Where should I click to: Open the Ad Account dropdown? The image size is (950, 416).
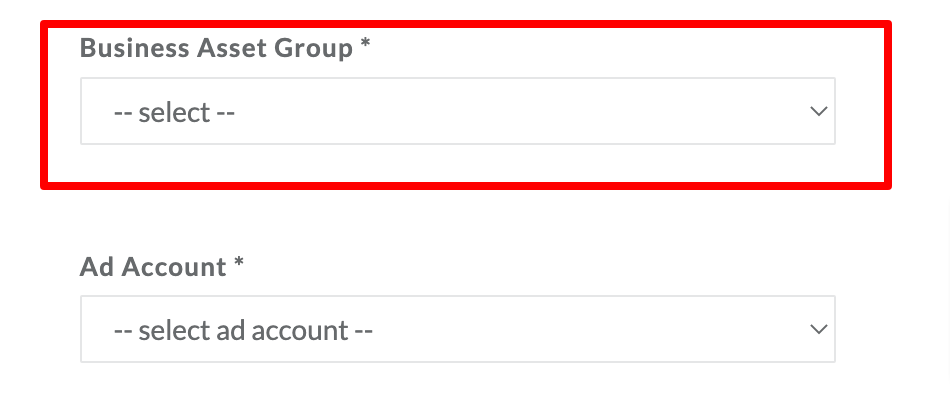[x=458, y=329]
